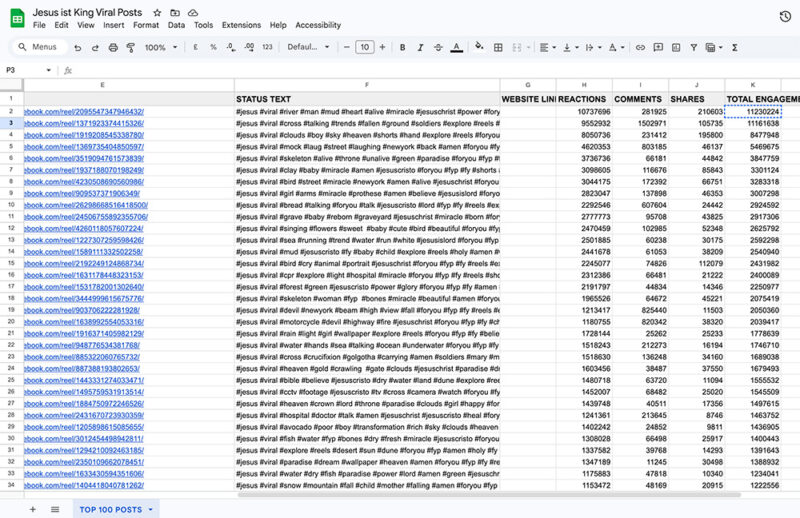Click the Insert link icon
This screenshot has width=800, height=518.
(640, 47)
